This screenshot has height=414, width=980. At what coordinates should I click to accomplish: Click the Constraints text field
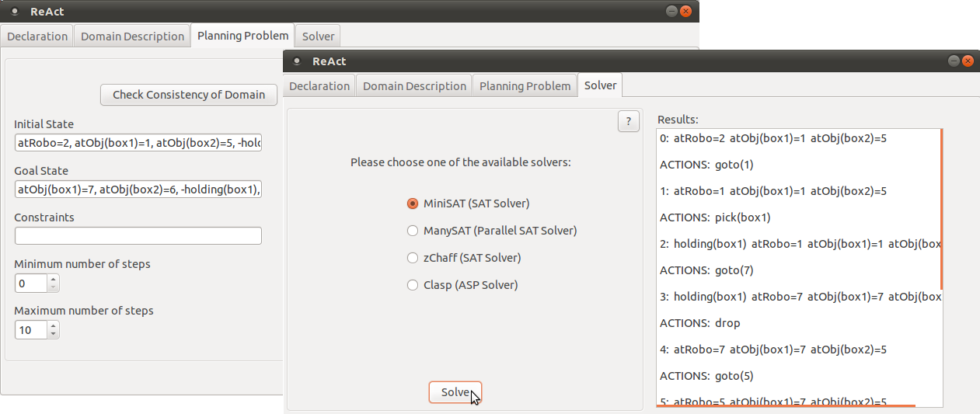tap(138, 236)
